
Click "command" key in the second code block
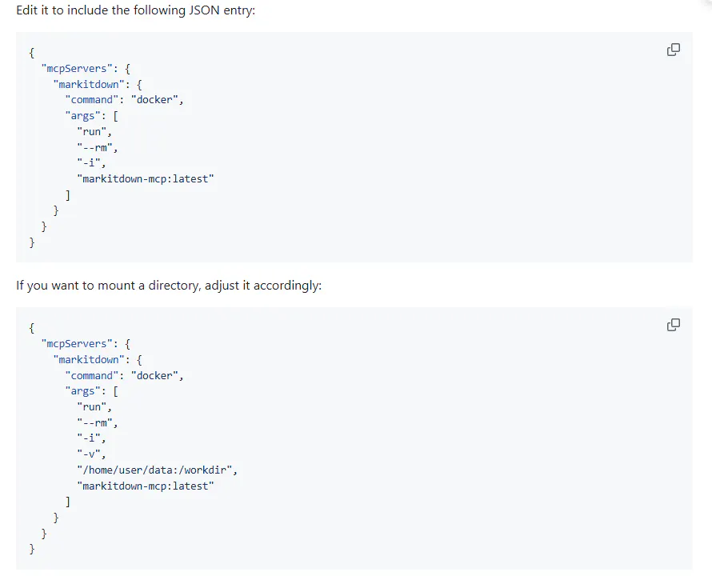click(x=92, y=375)
